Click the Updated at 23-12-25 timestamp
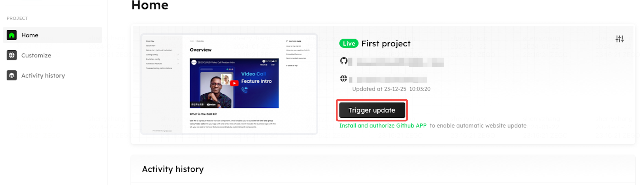The width and height of the screenshot is (644, 185). click(x=391, y=89)
